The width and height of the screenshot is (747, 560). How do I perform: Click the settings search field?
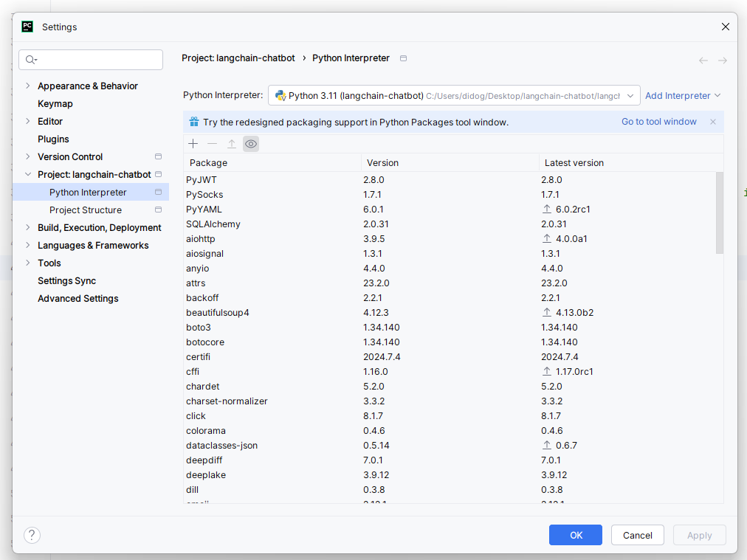tap(90, 60)
